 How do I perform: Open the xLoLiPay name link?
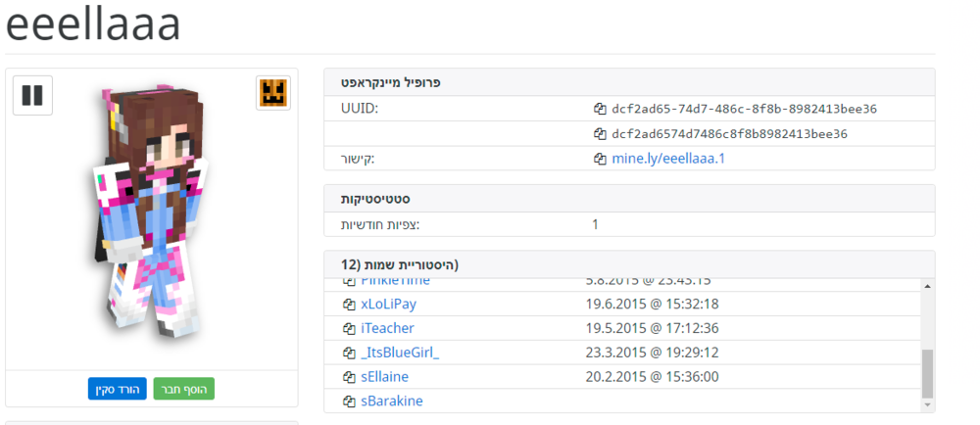pyautogui.click(x=389, y=304)
